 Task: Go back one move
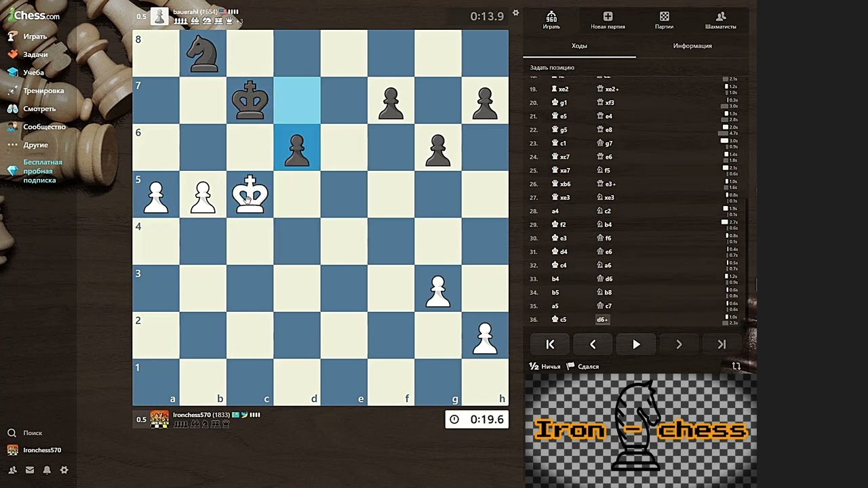tap(593, 344)
